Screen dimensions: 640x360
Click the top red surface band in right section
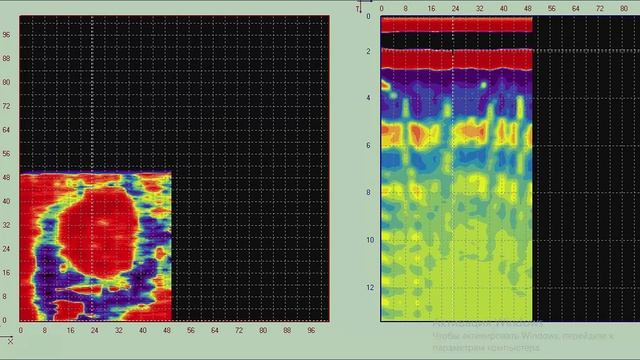456,24
